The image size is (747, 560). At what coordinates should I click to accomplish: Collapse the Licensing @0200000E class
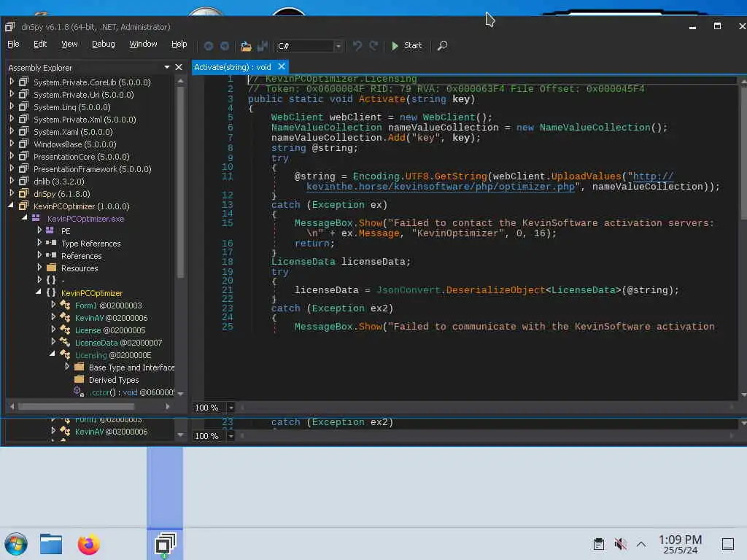[53, 354]
